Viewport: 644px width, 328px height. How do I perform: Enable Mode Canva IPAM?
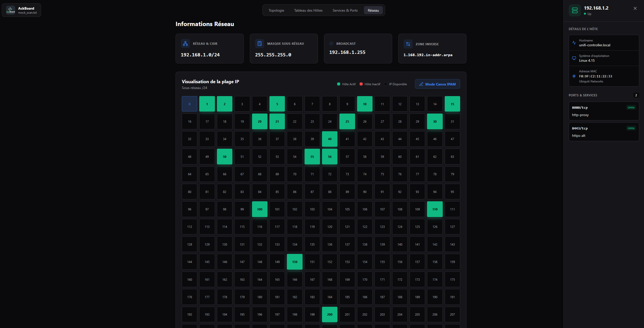pos(437,84)
